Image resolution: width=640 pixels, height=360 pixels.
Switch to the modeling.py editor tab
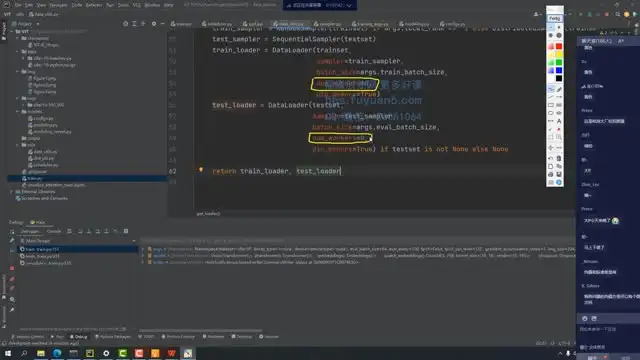click(414, 24)
